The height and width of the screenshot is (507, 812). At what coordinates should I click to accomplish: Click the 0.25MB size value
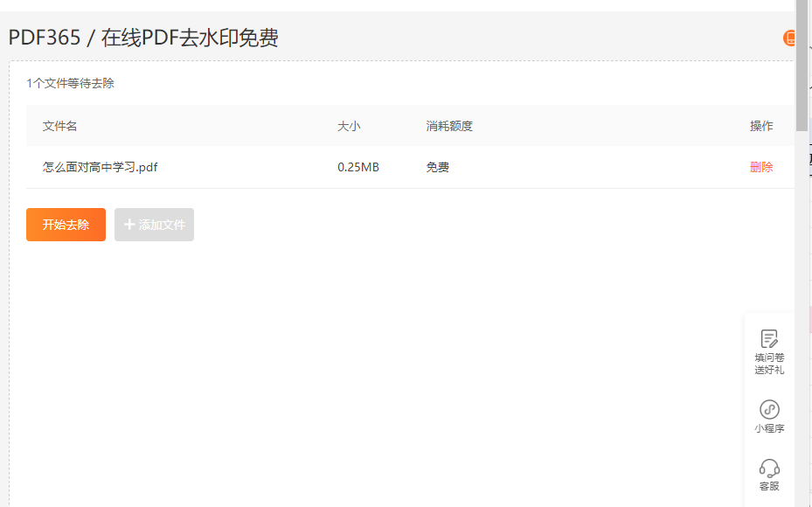358,167
